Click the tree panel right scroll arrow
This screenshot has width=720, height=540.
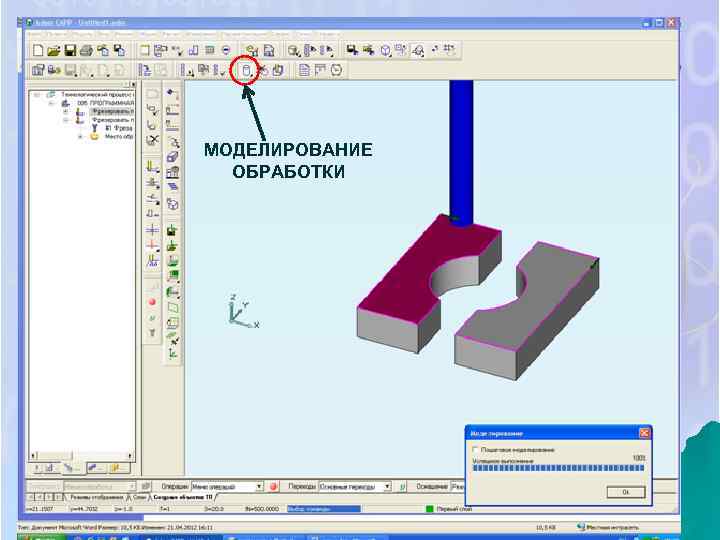click(130, 456)
